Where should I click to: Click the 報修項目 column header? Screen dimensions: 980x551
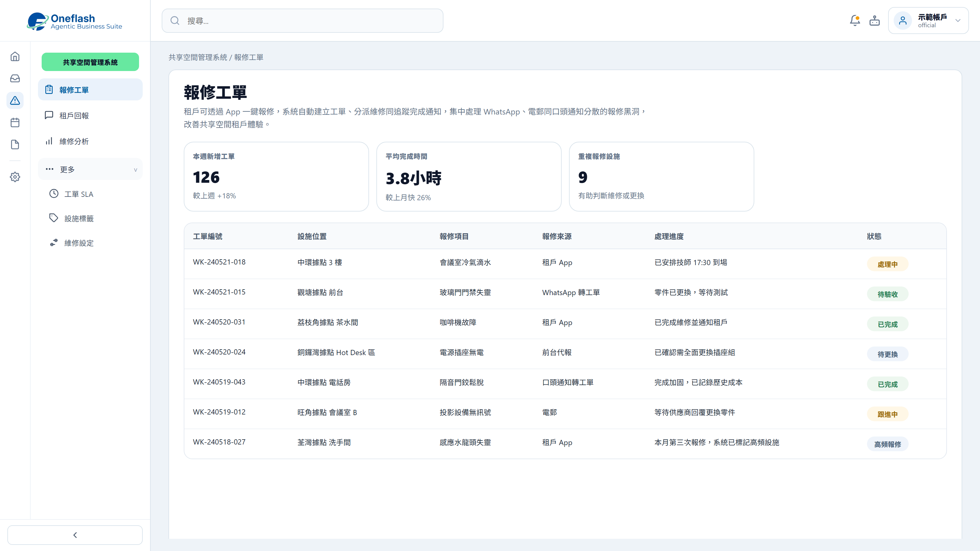point(454,236)
